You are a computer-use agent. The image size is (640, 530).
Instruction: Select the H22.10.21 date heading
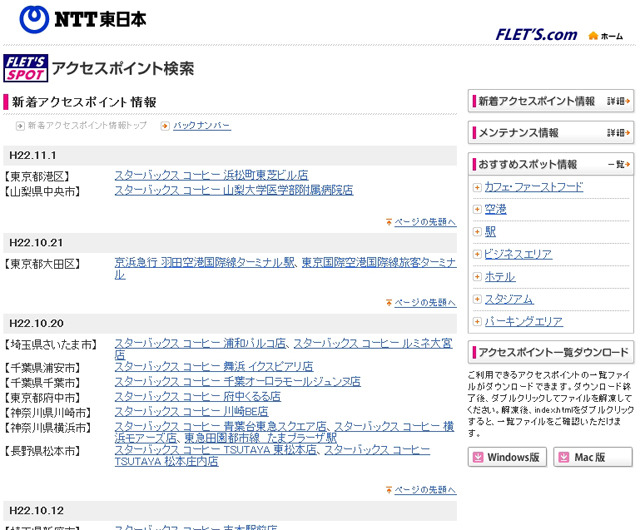click(x=36, y=243)
